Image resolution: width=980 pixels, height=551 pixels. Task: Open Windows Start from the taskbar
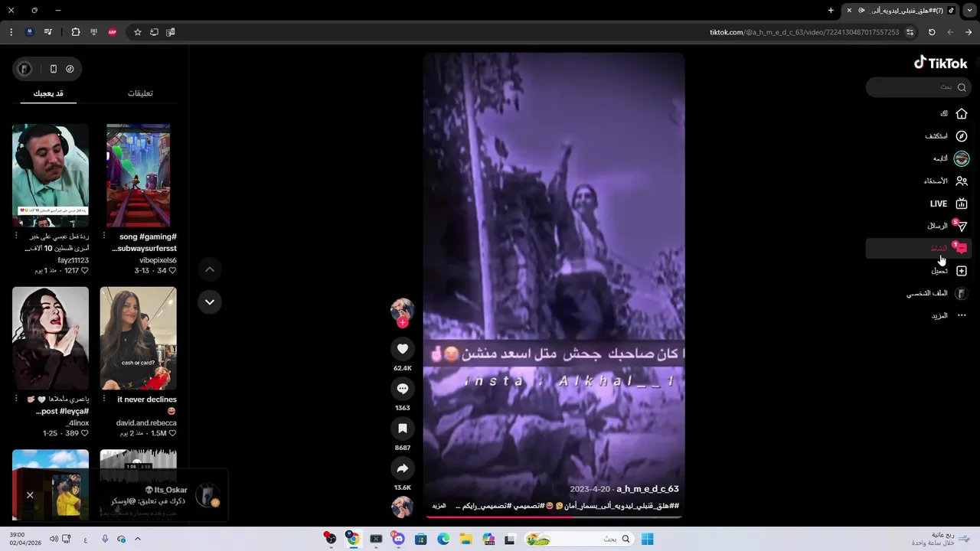coord(648,539)
